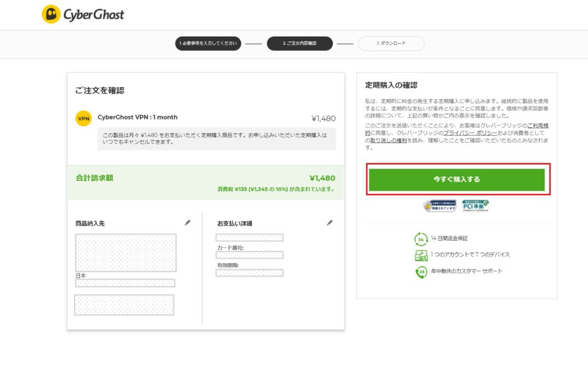
Task: Click the ダウンロード step indicator
Action: click(x=390, y=43)
